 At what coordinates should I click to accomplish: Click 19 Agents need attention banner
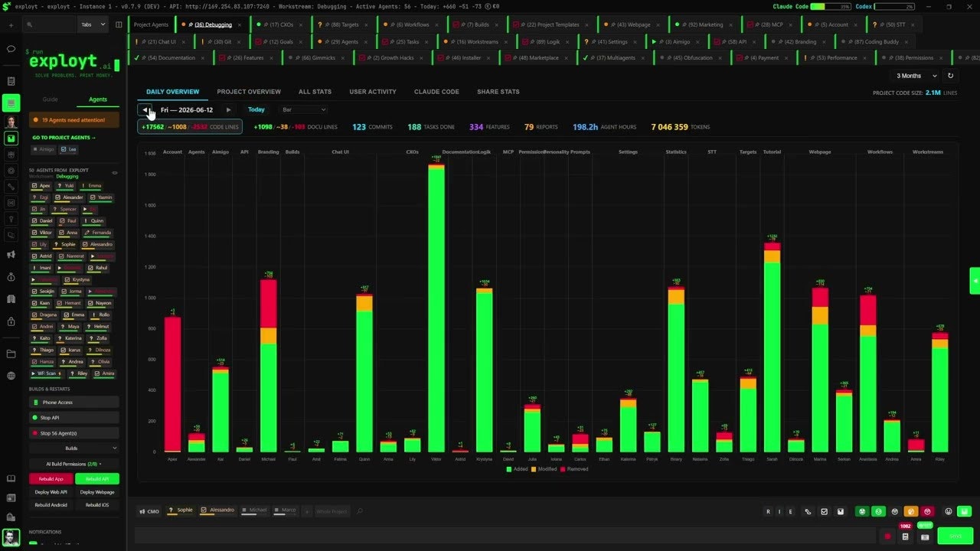74,120
